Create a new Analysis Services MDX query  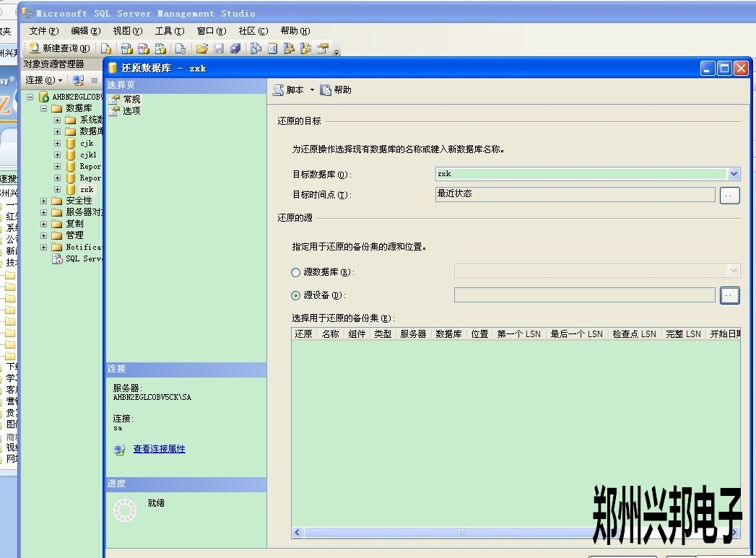point(127,48)
